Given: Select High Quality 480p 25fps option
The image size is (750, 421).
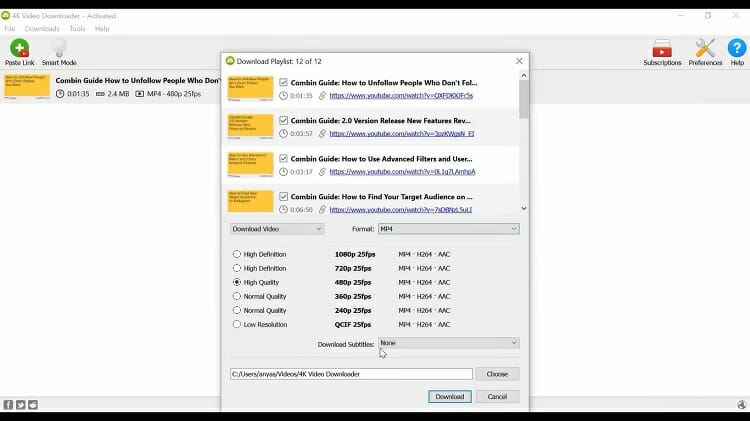Looking at the screenshot, I should click(237, 282).
